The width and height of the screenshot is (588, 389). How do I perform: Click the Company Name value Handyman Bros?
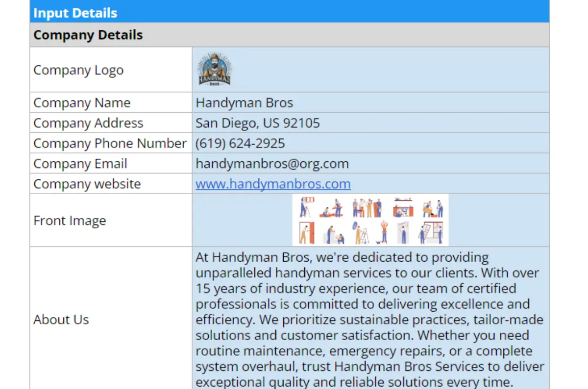point(370,102)
